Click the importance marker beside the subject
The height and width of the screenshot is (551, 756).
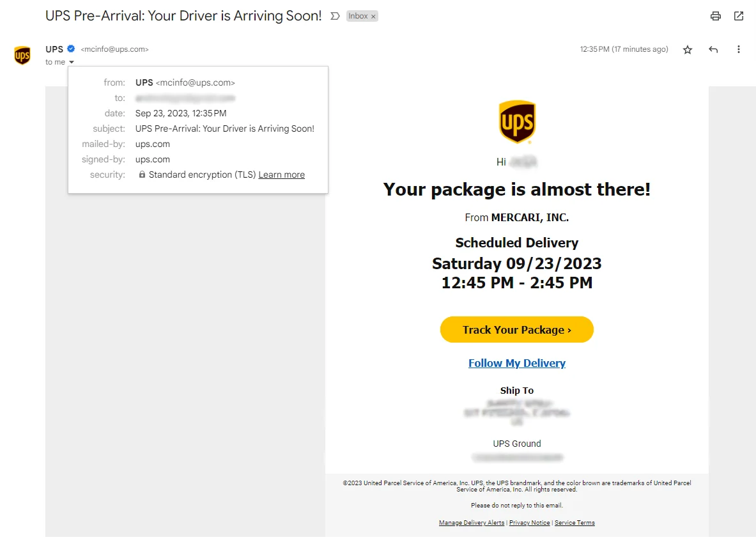334,16
